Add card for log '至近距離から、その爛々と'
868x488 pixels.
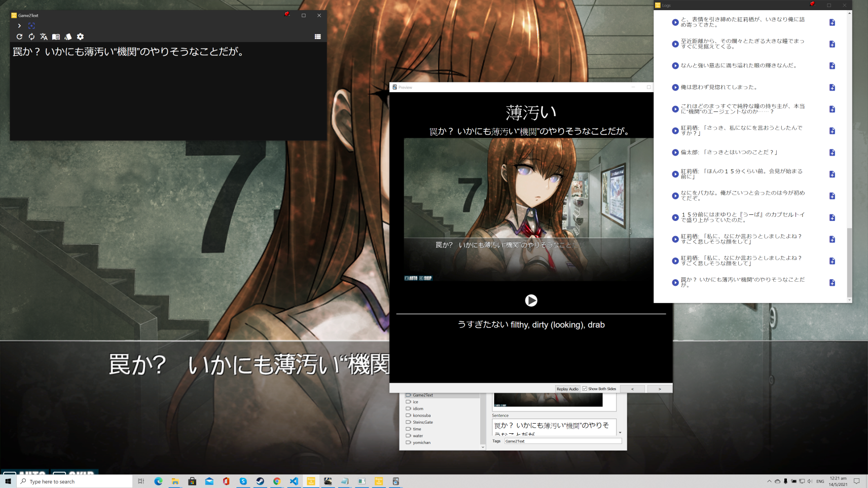(x=832, y=44)
